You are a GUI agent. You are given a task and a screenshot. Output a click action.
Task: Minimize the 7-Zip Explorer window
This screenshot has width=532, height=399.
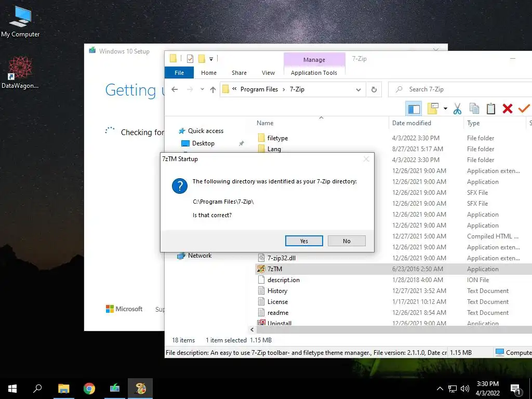click(513, 59)
